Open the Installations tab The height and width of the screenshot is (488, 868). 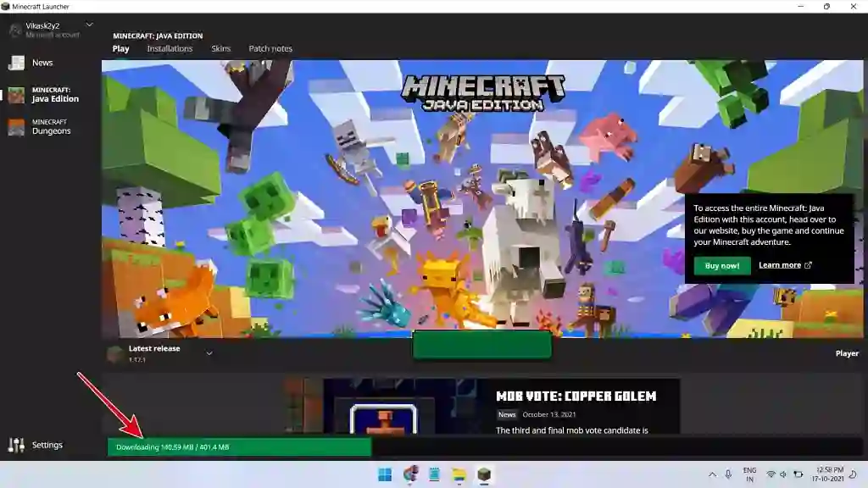click(170, 48)
